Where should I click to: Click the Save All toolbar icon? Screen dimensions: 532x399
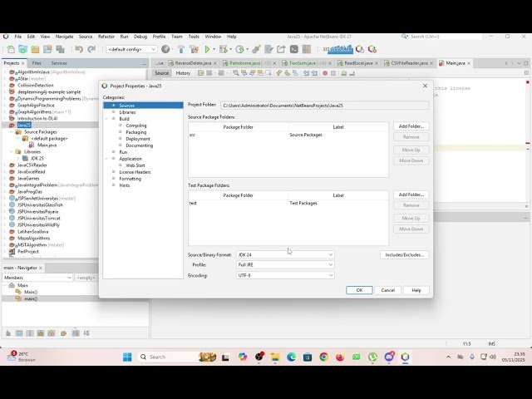(60, 50)
